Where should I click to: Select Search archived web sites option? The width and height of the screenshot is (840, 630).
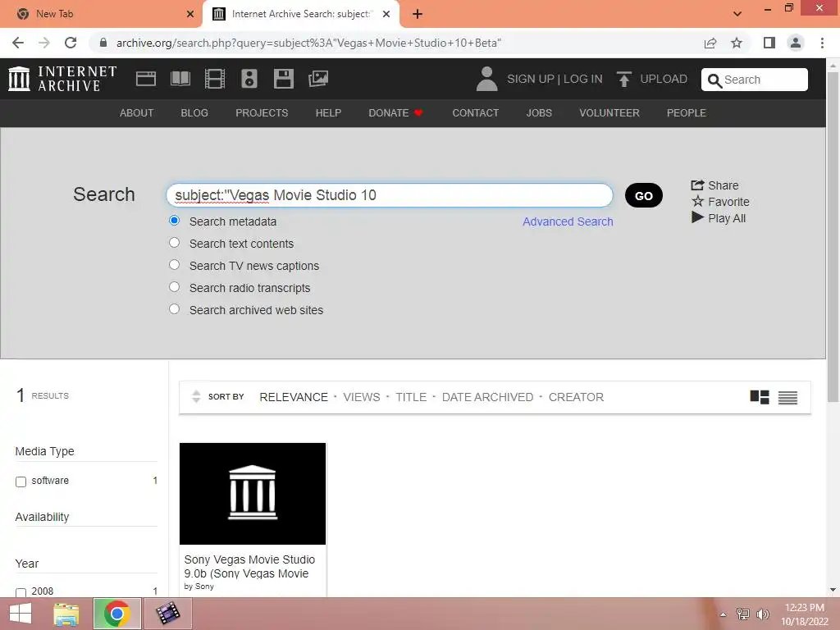pyautogui.click(x=174, y=309)
